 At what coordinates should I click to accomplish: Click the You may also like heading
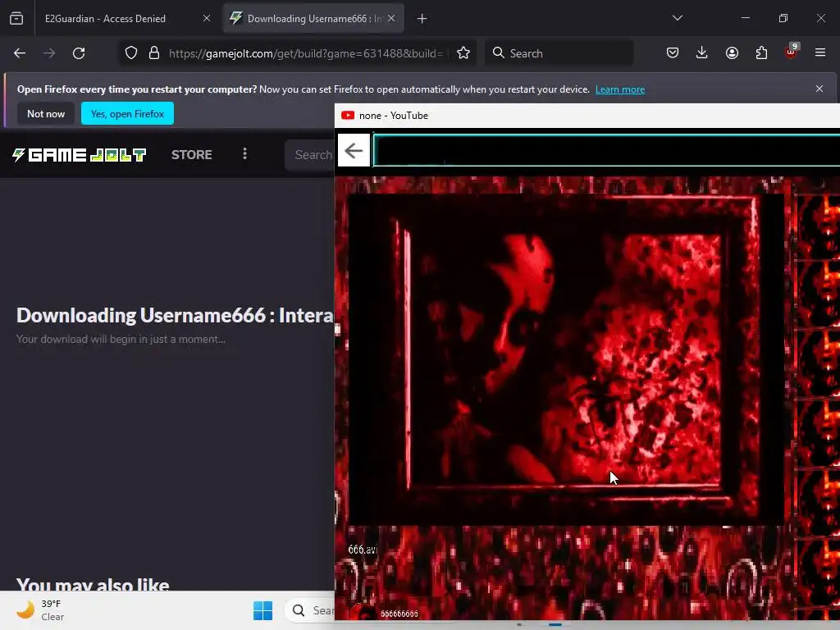(93, 584)
